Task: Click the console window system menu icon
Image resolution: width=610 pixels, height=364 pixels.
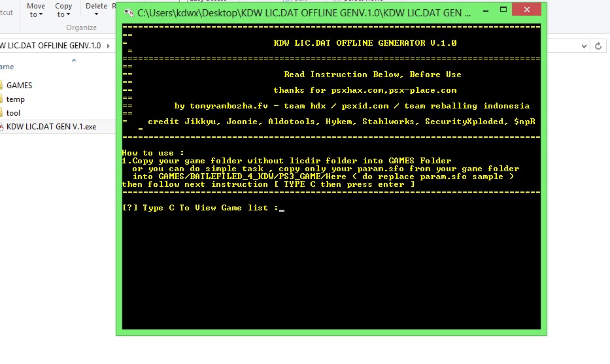Action: tap(129, 13)
